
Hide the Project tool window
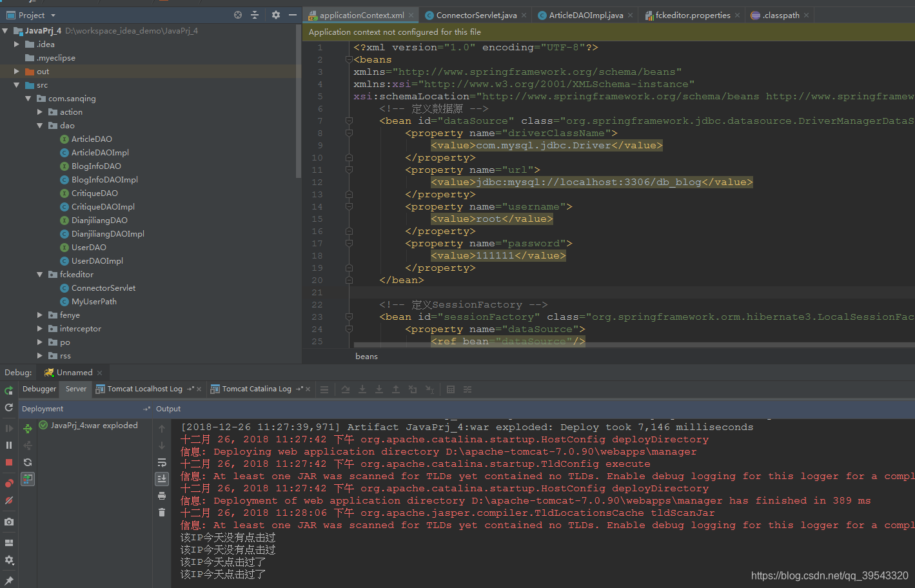pyautogui.click(x=293, y=15)
